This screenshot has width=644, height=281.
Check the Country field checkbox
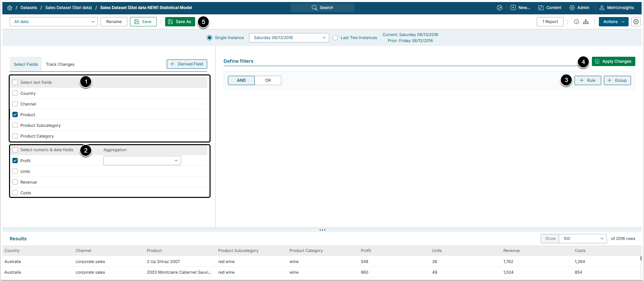(x=15, y=93)
